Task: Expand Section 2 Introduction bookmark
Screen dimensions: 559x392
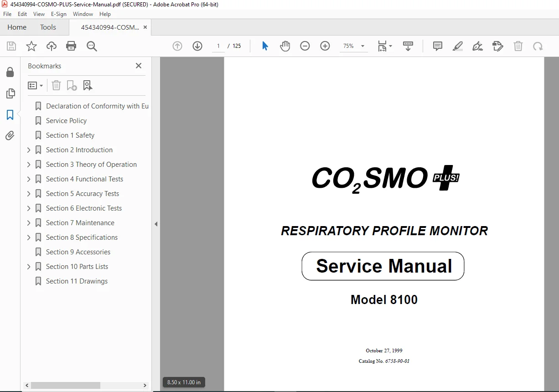Action: coord(29,150)
